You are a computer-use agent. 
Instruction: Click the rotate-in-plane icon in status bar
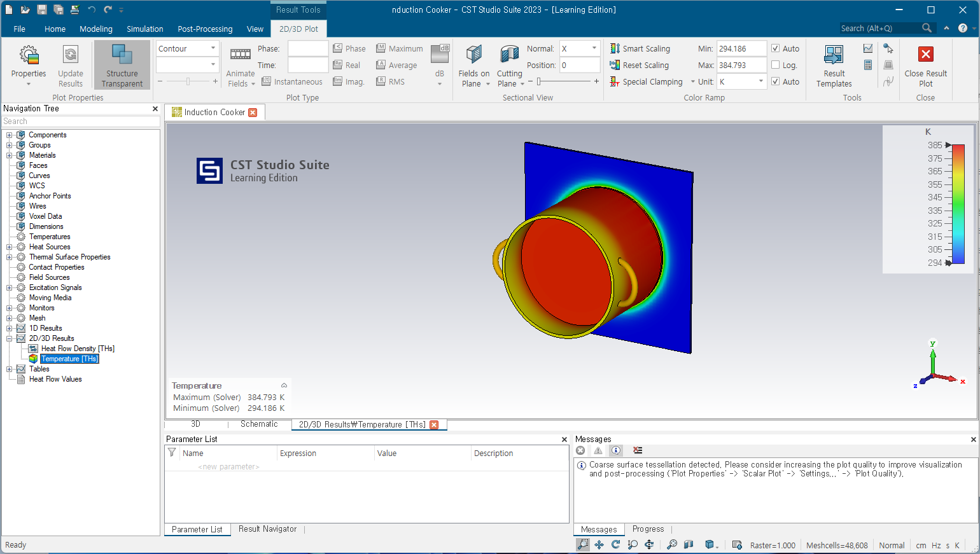coord(649,544)
